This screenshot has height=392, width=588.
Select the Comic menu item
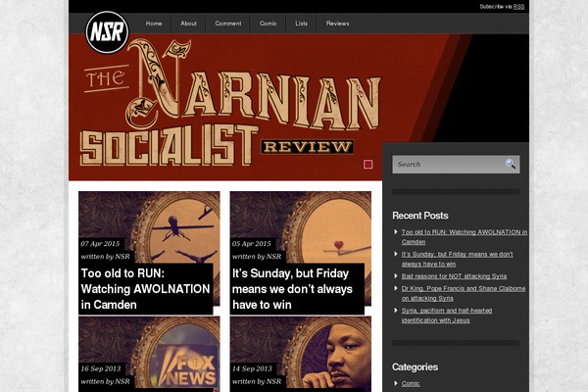point(269,24)
